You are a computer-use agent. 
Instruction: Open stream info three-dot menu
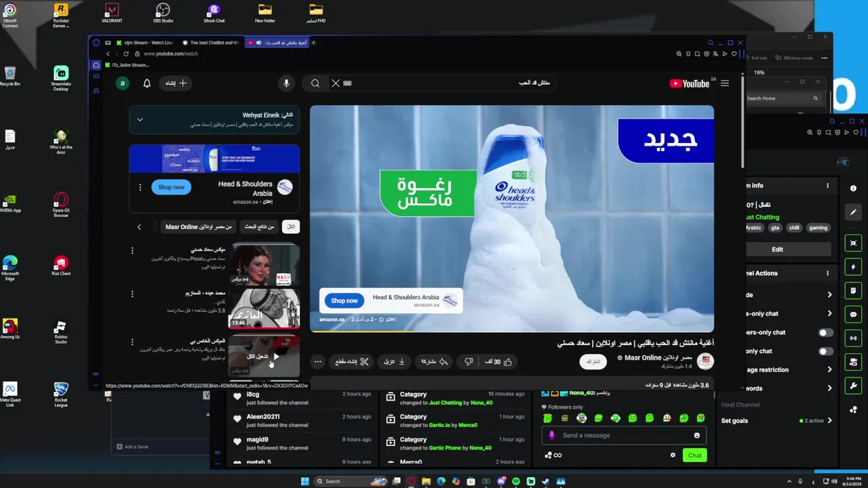click(x=827, y=186)
